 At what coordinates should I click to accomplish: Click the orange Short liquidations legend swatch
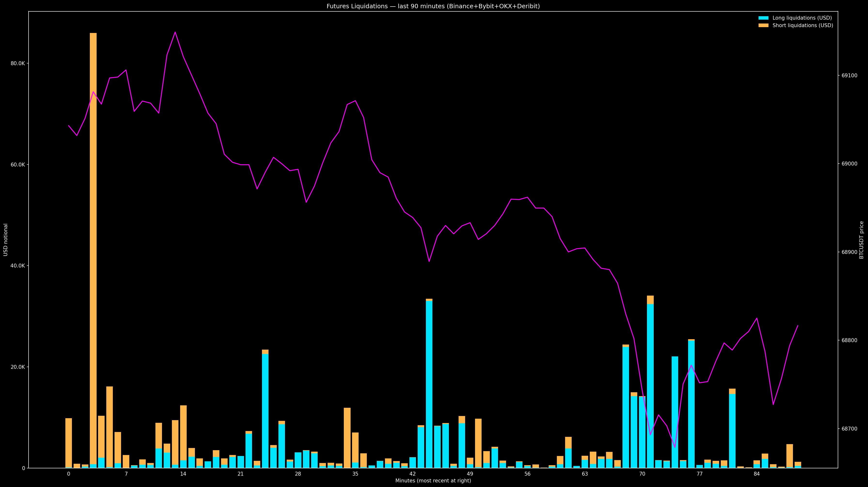764,25
